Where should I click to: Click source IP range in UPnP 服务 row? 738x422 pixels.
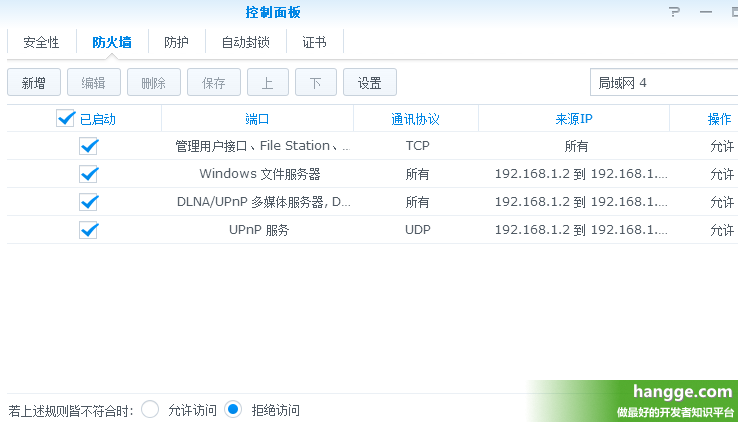click(x=581, y=230)
